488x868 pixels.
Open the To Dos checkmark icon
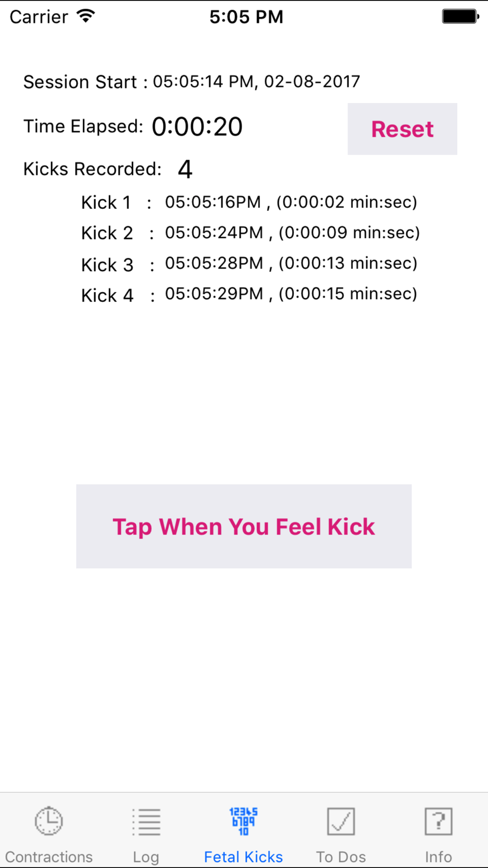341,821
